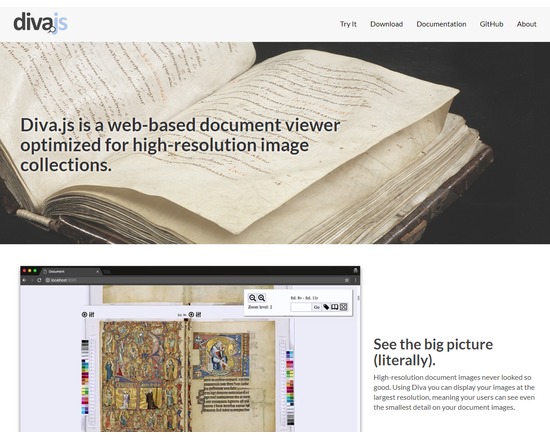
Task: Open the Documentation link
Action: [441, 24]
